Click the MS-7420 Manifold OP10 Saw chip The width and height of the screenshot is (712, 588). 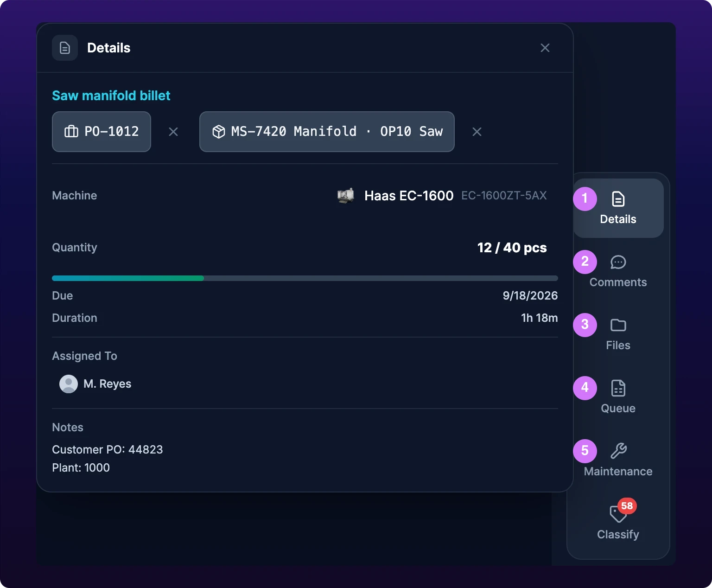click(x=327, y=132)
